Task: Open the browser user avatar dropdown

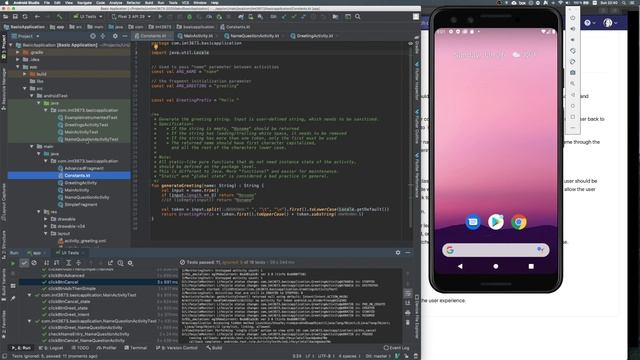Action: point(609,23)
